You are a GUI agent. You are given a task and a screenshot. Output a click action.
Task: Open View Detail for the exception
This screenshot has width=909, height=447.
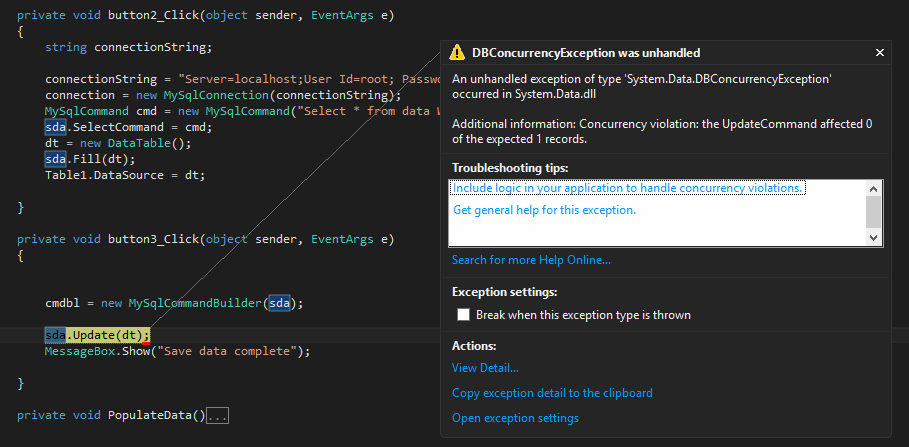485,368
